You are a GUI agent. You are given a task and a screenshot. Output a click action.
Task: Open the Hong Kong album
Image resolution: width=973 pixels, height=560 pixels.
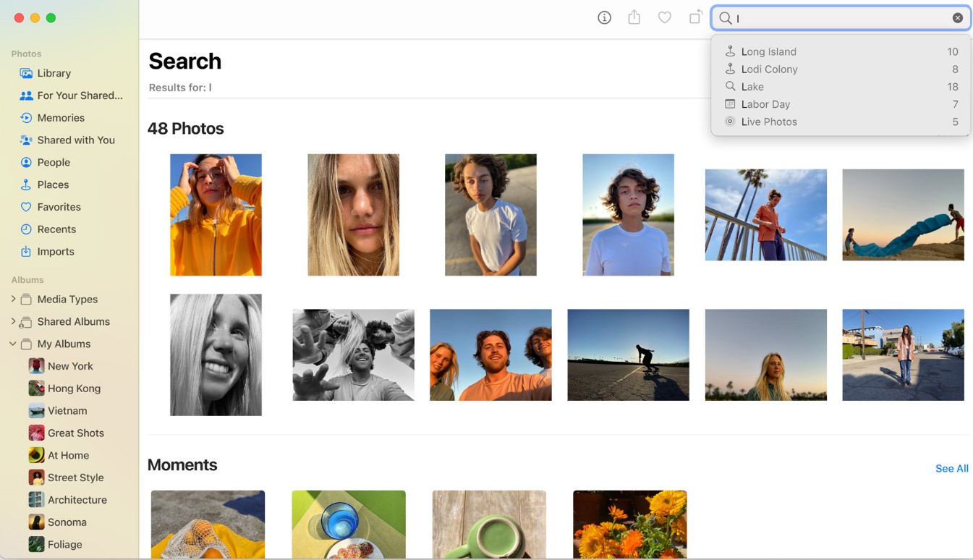pos(74,389)
